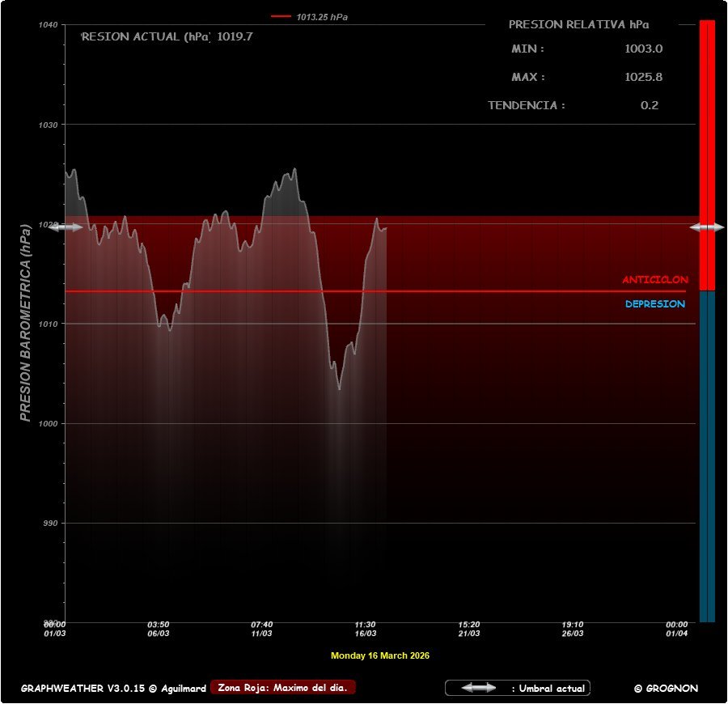Click the current pressure reading 1019.7
Image resolution: width=728 pixels, height=704 pixels.
click(x=235, y=36)
